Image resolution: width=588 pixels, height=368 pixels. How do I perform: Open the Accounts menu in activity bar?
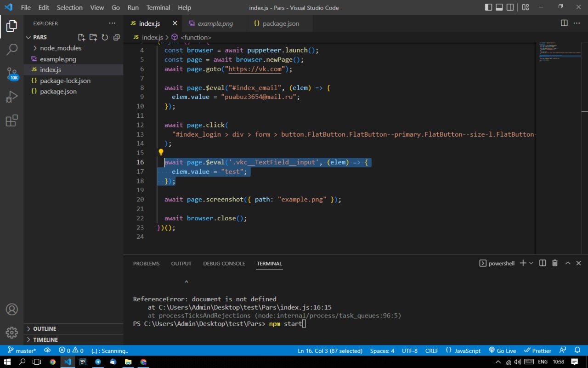pos(12,309)
